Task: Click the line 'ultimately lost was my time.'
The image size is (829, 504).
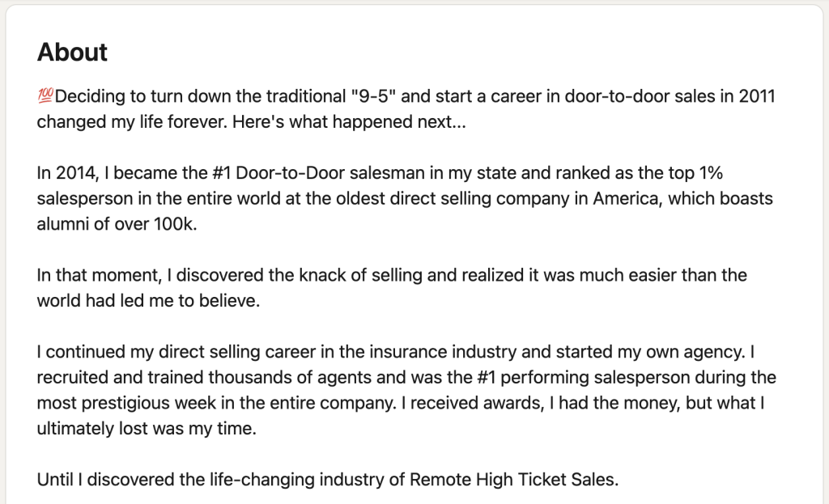Action: (146, 429)
